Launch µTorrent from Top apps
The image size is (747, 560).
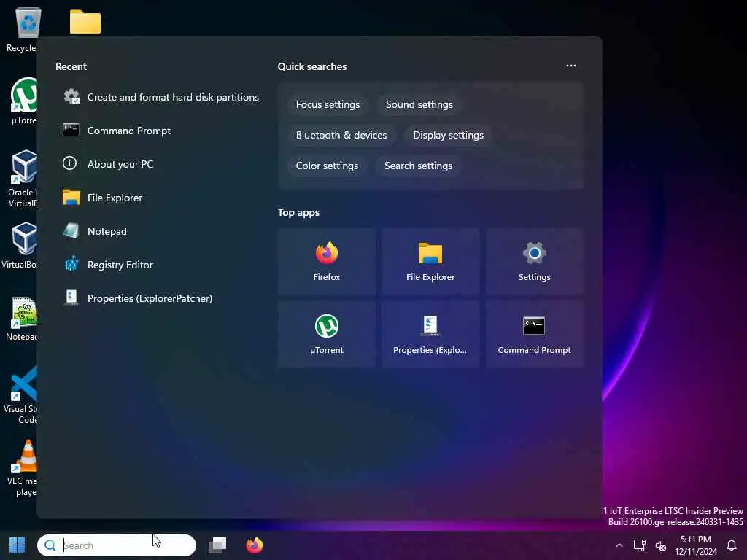(x=326, y=334)
